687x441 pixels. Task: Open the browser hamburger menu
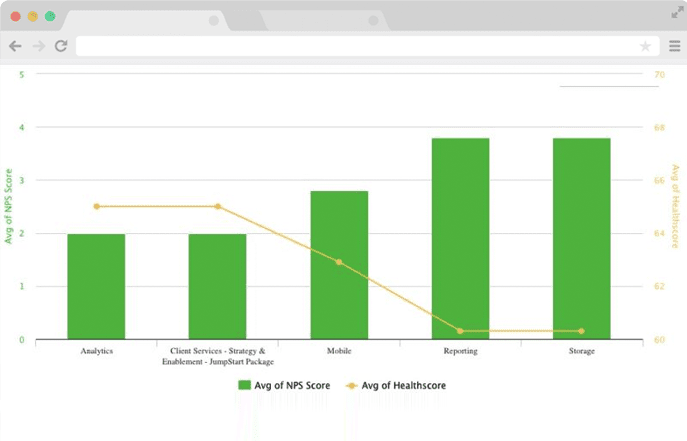(674, 46)
